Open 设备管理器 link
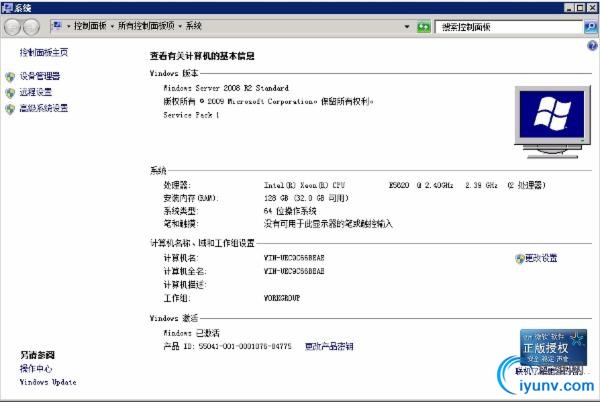This screenshot has width=600, height=402. coord(40,76)
